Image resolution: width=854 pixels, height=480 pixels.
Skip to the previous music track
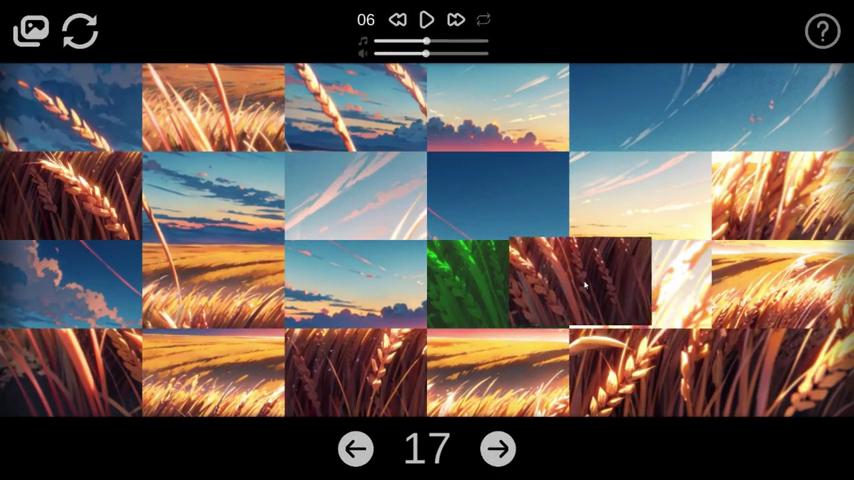click(397, 19)
